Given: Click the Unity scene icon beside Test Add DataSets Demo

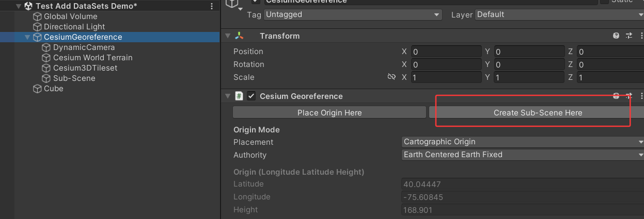Looking at the screenshot, I should click(x=28, y=6).
